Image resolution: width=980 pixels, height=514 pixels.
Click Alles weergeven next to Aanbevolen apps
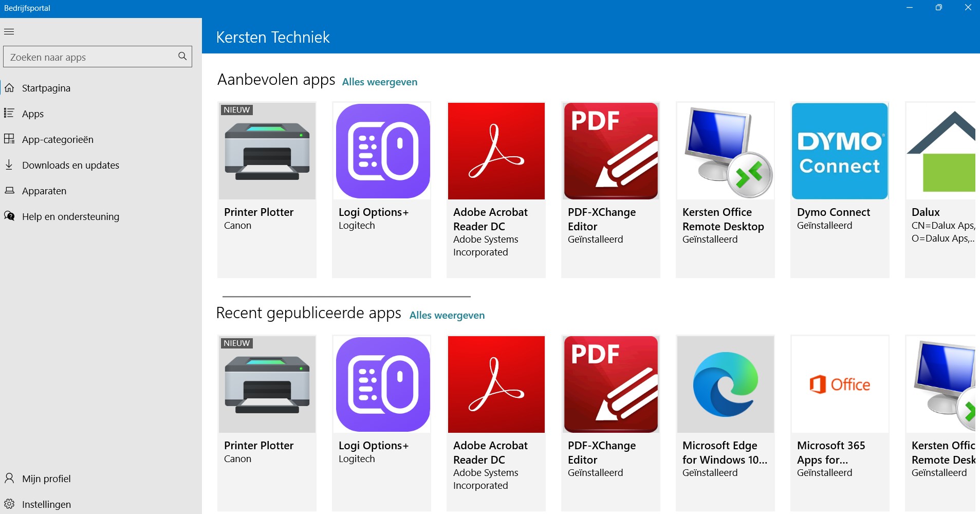click(380, 82)
